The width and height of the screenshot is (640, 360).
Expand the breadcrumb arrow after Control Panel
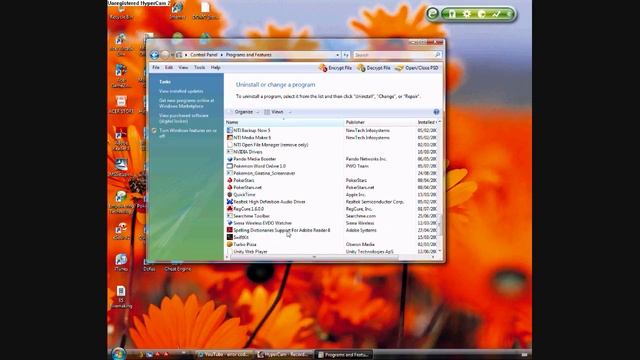click(x=222, y=55)
